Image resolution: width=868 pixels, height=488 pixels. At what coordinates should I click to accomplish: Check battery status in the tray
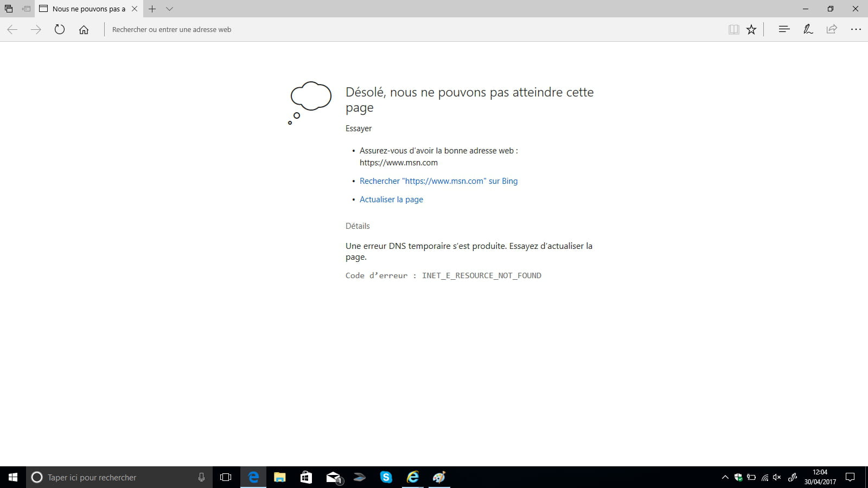pos(751,477)
